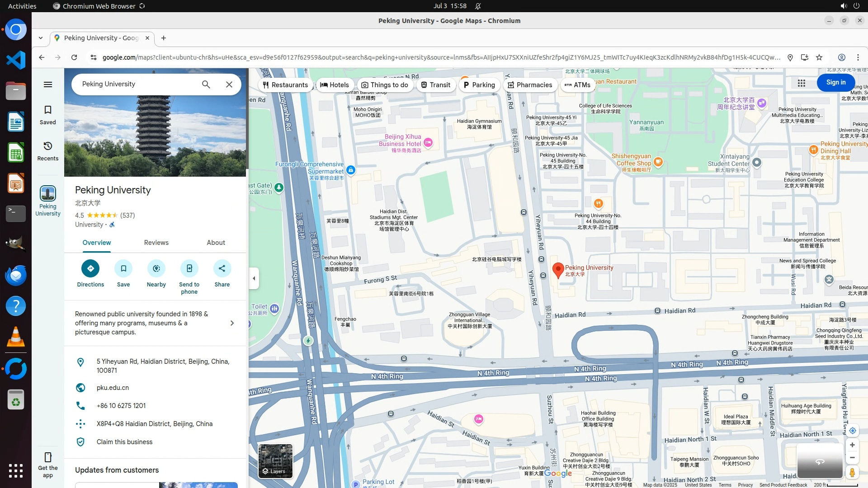Click the Nearby search icon
Image resolution: width=868 pixels, height=488 pixels.
[x=156, y=268]
